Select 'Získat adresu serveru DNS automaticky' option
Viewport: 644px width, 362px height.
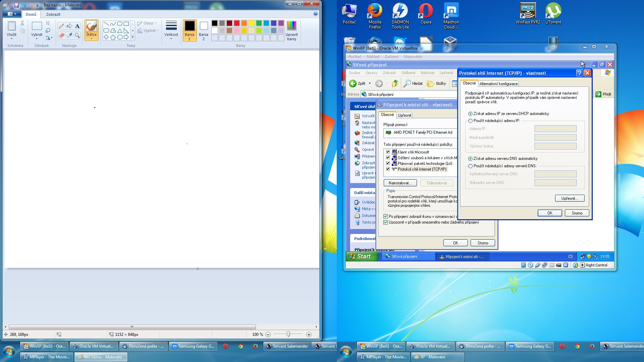coord(470,159)
